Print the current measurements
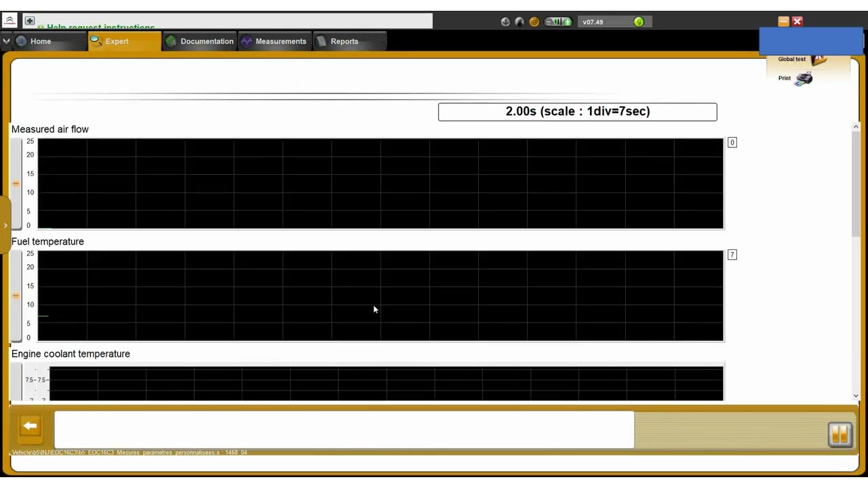 pyautogui.click(x=795, y=78)
